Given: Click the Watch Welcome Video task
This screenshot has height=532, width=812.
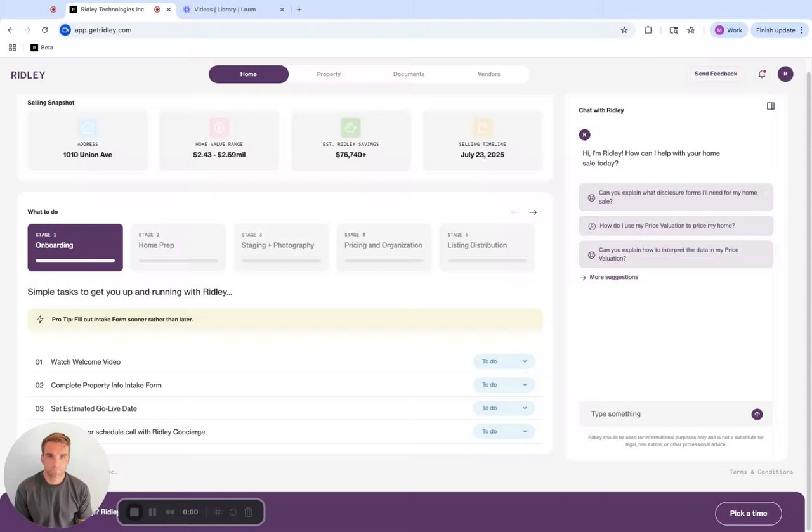Looking at the screenshot, I should tap(86, 362).
